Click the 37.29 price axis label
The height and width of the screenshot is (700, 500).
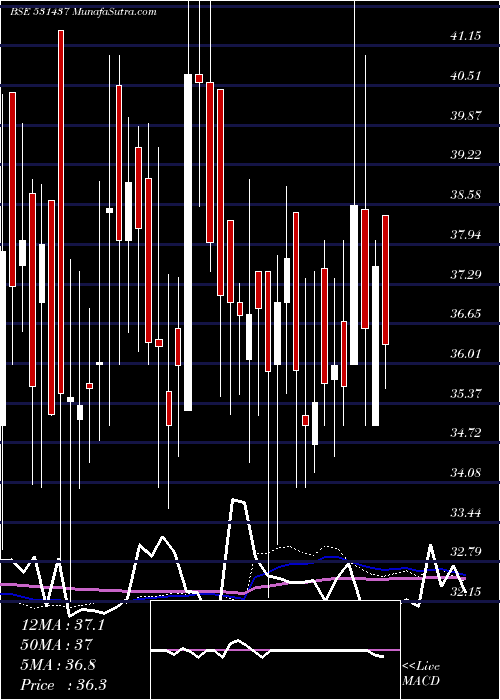click(x=466, y=274)
